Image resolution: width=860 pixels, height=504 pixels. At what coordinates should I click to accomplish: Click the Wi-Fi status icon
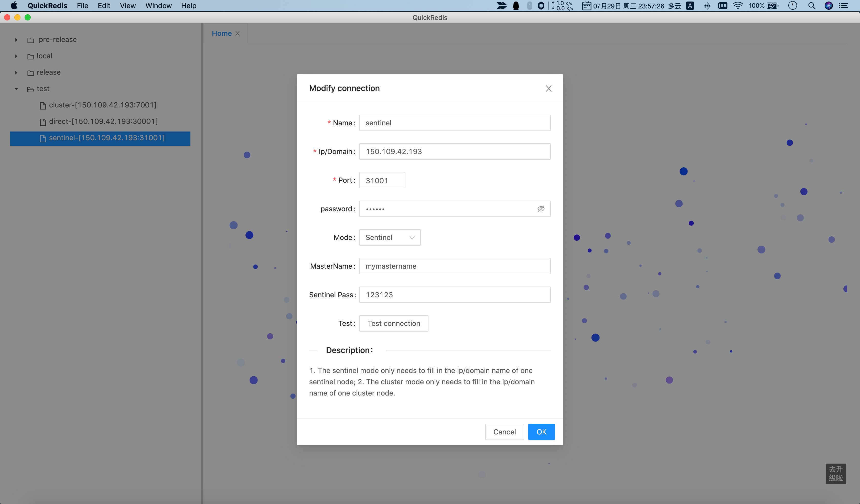pos(737,6)
